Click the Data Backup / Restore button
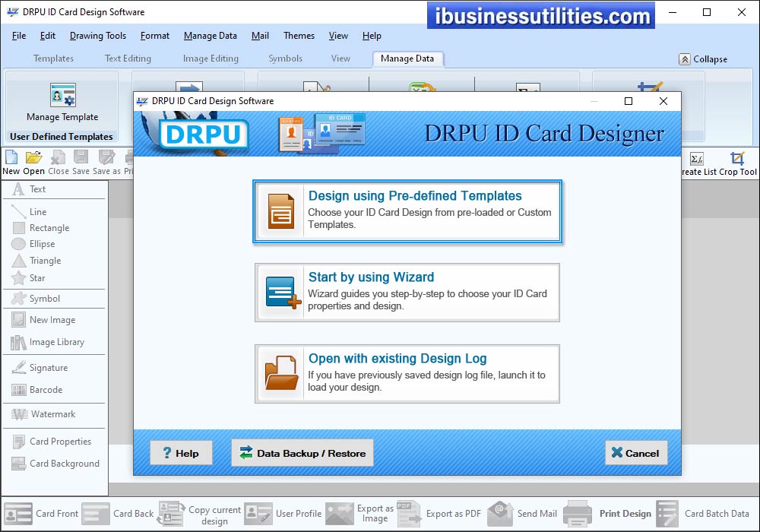This screenshot has height=532, width=760. [x=302, y=452]
